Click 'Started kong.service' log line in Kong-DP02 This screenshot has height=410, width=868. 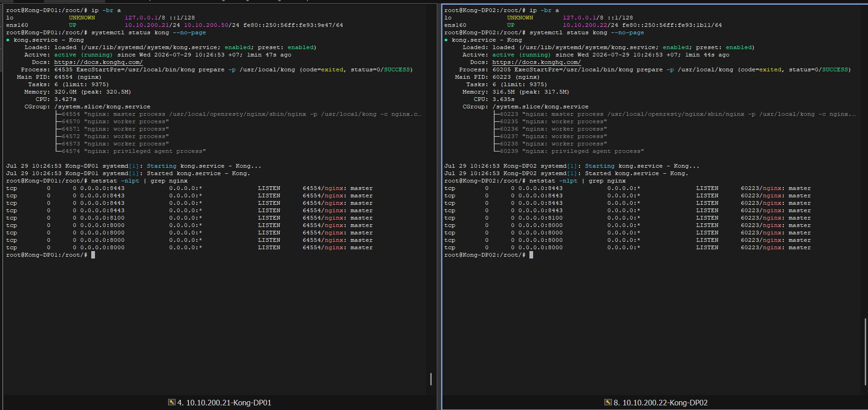566,173
